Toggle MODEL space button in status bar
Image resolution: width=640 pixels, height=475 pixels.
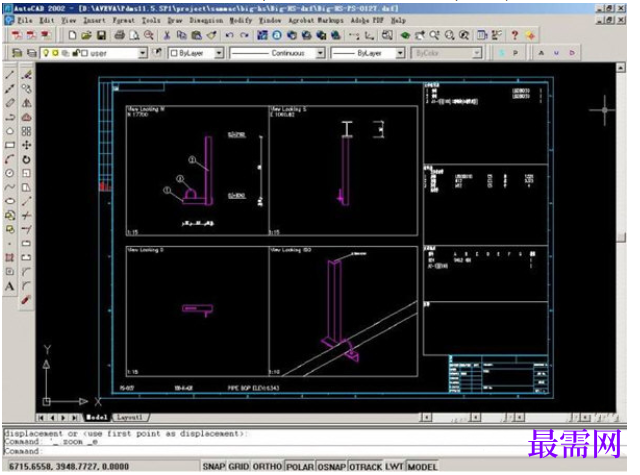click(422, 466)
